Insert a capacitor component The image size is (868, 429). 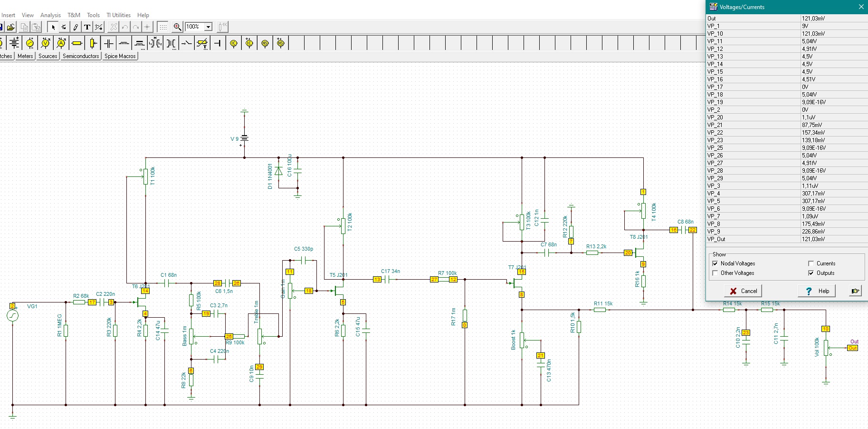109,43
